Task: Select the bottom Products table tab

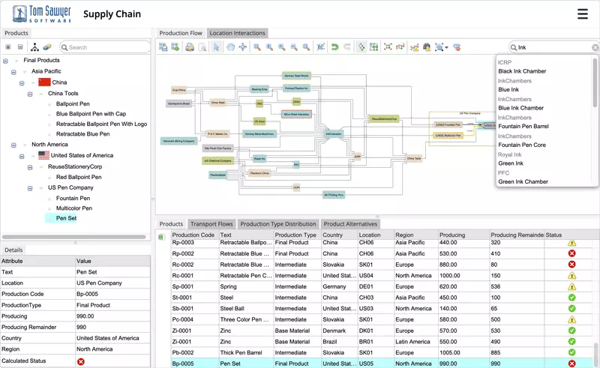Action: (171, 224)
